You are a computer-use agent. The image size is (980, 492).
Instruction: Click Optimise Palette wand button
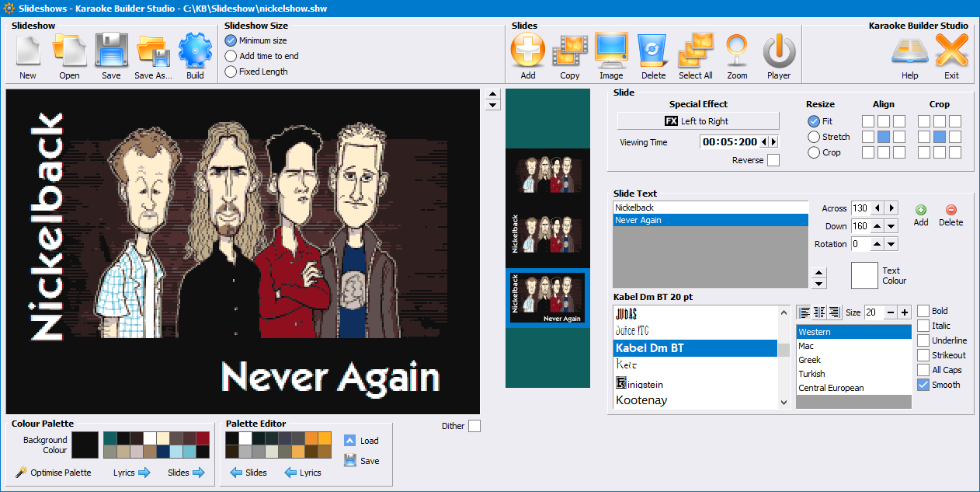(53, 473)
